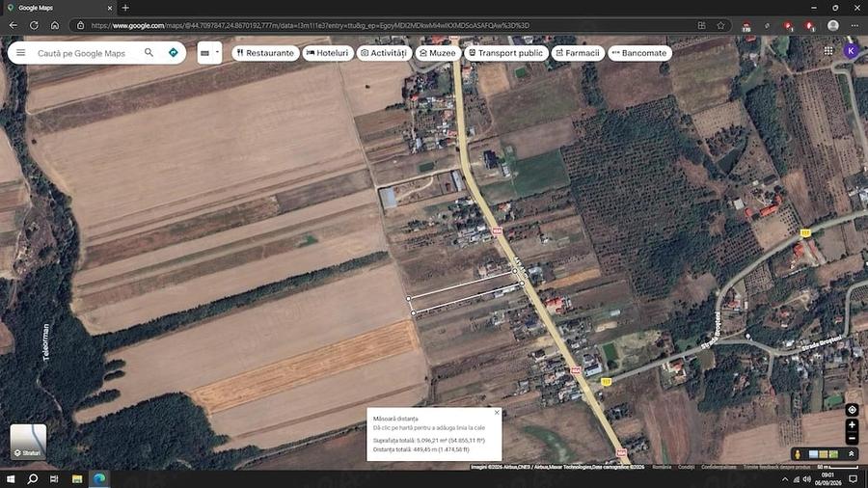Click the keyboard input tools icon
This screenshot has width=868, height=488.
coord(204,53)
